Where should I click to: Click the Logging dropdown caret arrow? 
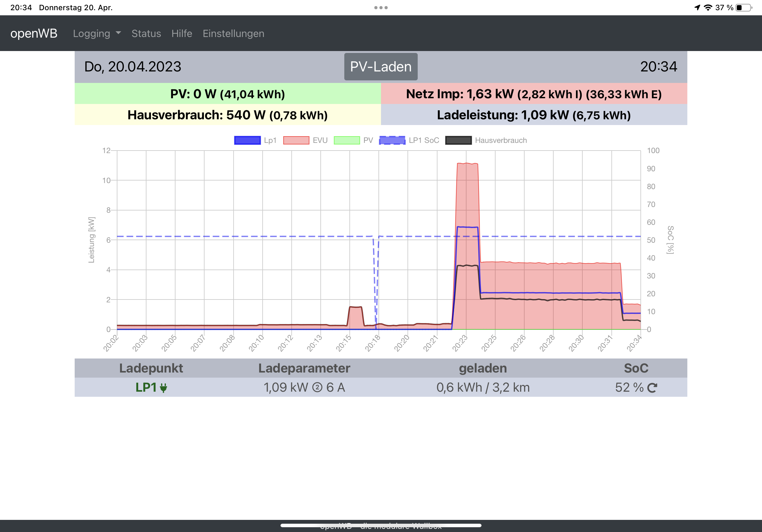point(118,33)
